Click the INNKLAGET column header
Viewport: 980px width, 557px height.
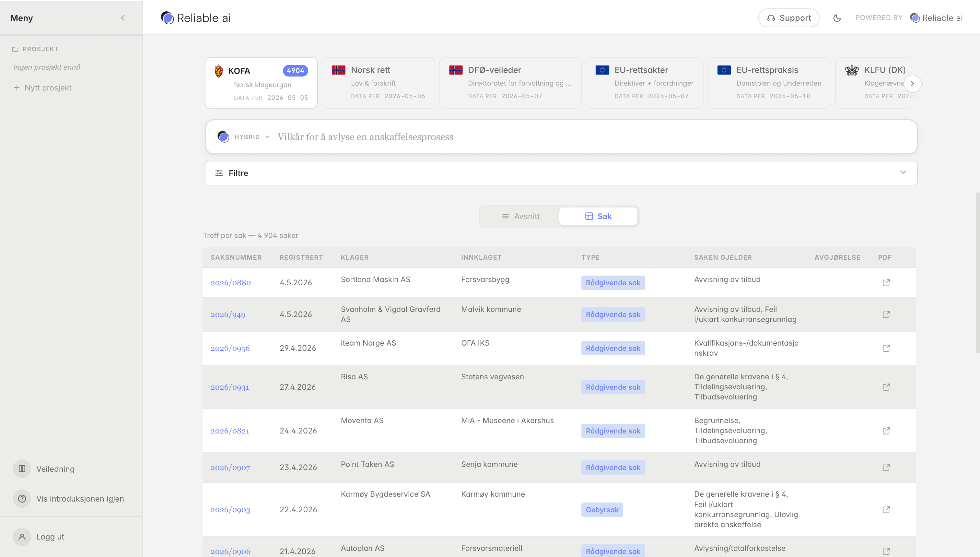(x=481, y=257)
